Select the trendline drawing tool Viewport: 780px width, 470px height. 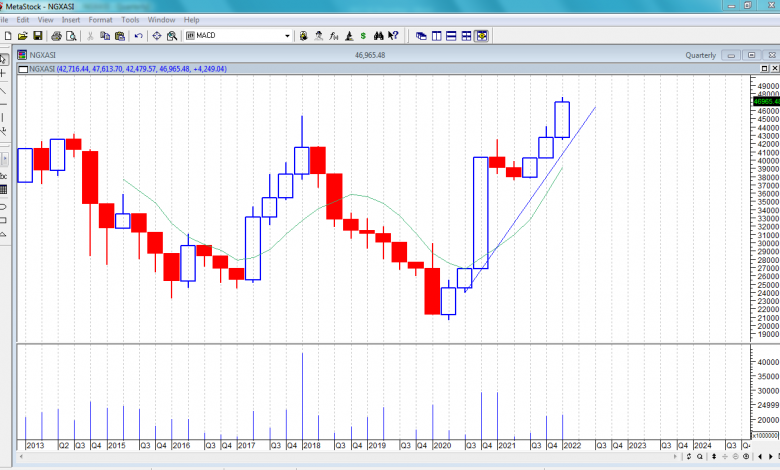tap(4, 89)
